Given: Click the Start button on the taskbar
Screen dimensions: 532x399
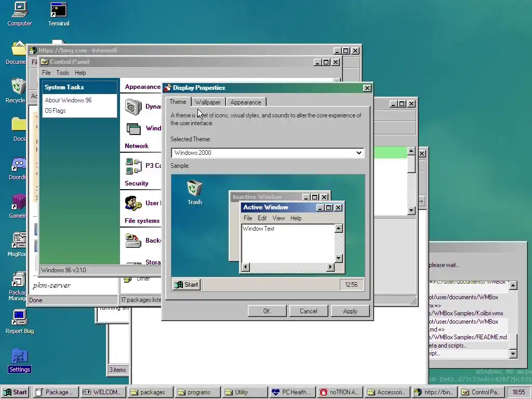Looking at the screenshot, I should coord(15,392).
